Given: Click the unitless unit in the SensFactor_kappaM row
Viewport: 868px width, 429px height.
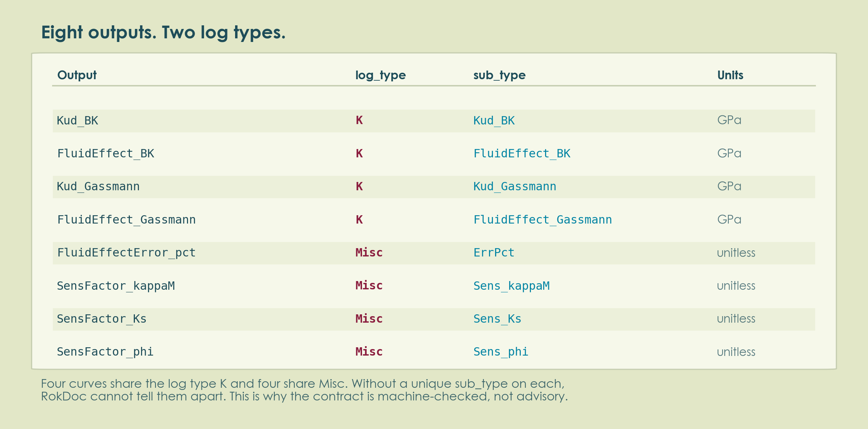Looking at the screenshot, I should click(x=736, y=286).
